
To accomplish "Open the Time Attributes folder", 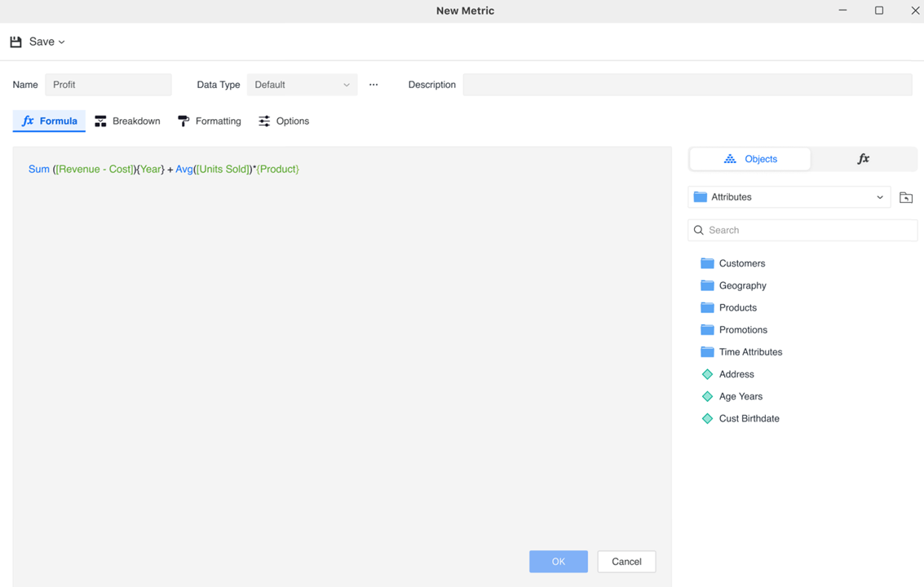I will coord(749,352).
